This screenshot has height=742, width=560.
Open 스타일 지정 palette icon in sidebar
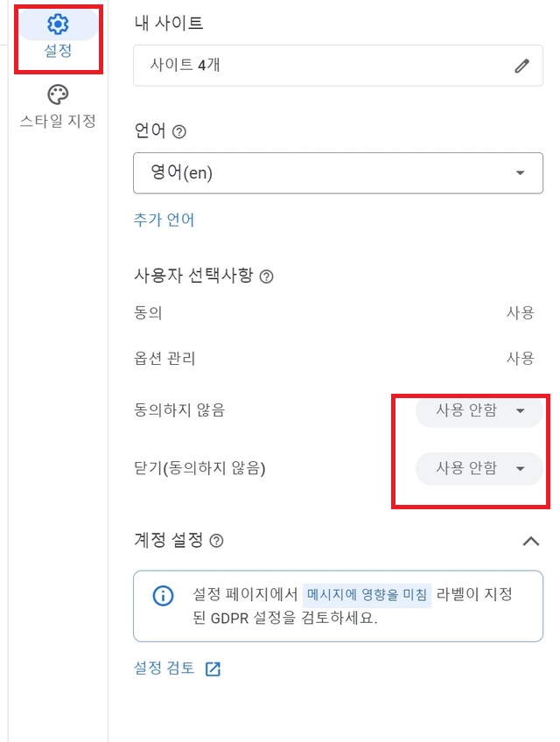56,94
